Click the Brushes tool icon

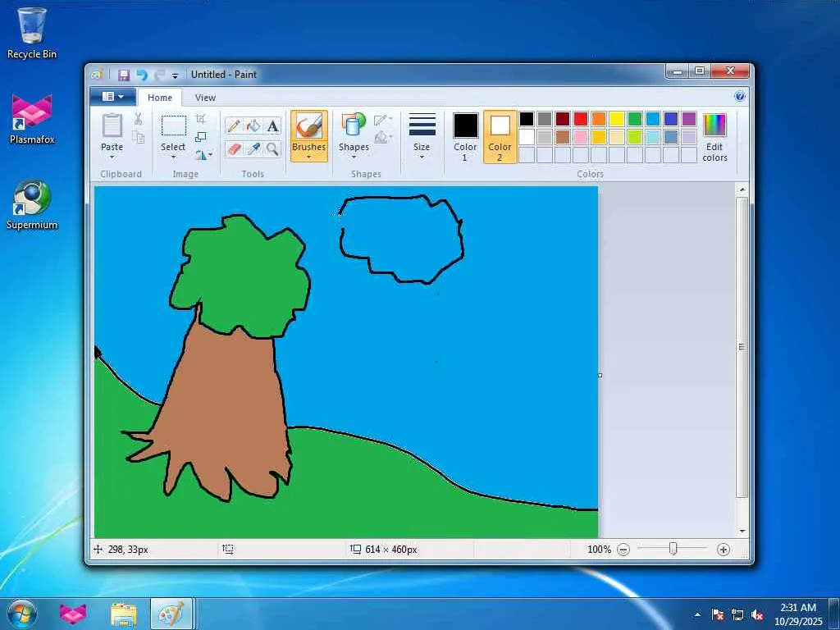(309, 126)
